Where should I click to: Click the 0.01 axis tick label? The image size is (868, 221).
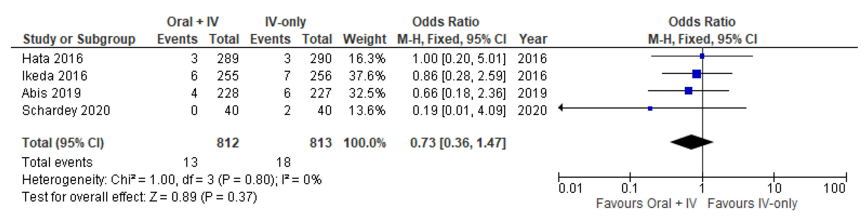tap(570, 188)
